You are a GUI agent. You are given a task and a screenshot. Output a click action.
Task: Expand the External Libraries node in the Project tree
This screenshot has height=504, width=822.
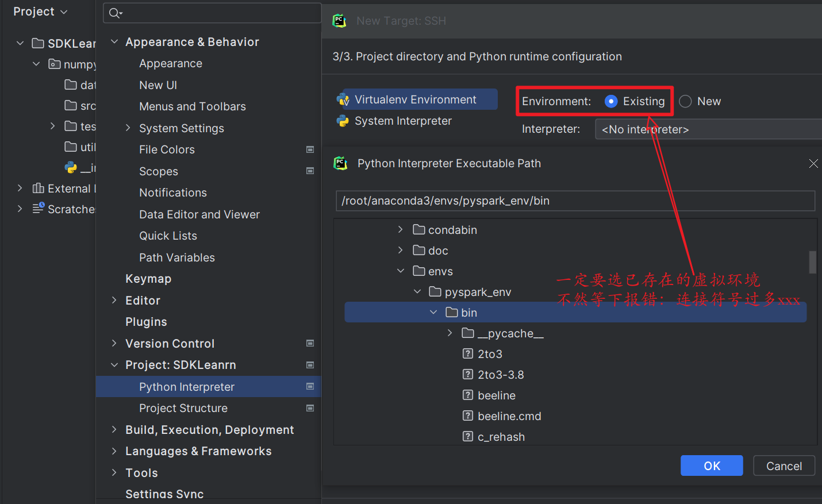pos(20,188)
